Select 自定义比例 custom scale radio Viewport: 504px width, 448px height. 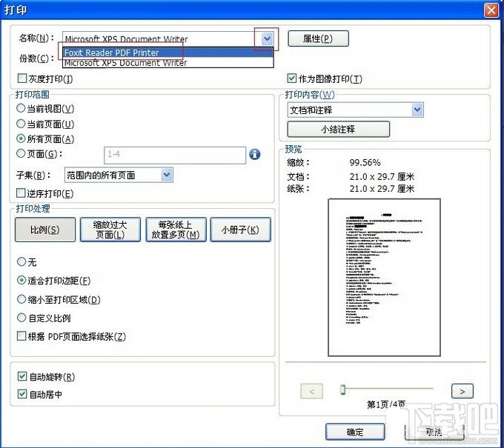21,318
